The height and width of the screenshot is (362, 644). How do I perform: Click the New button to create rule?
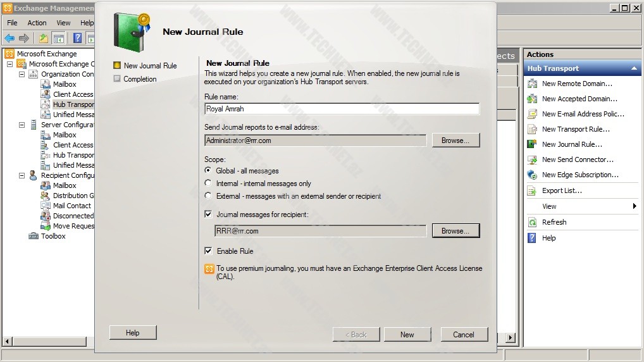click(407, 335)
